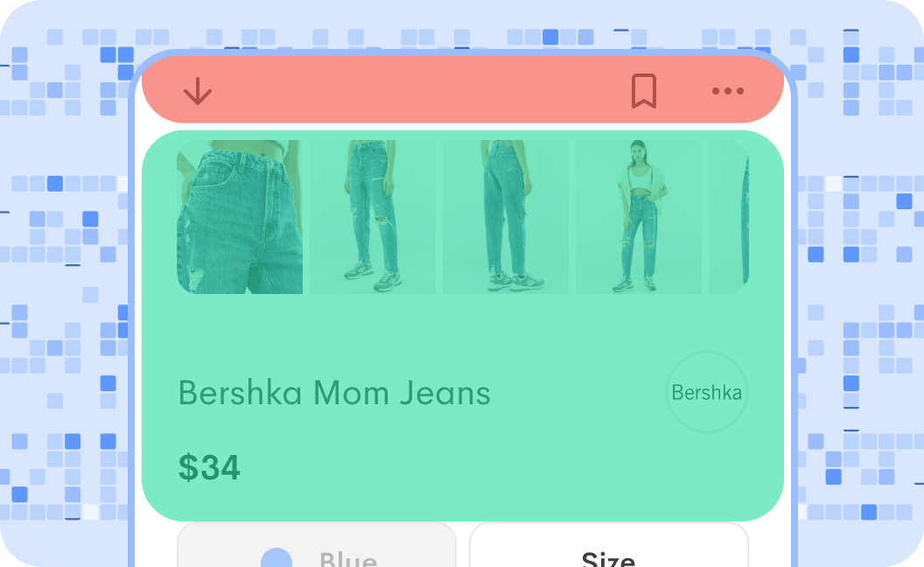This screenshot has height=567, width=924.
Task: Click the sneakers in the third jeans photo
Action: [x=517, y=282]
